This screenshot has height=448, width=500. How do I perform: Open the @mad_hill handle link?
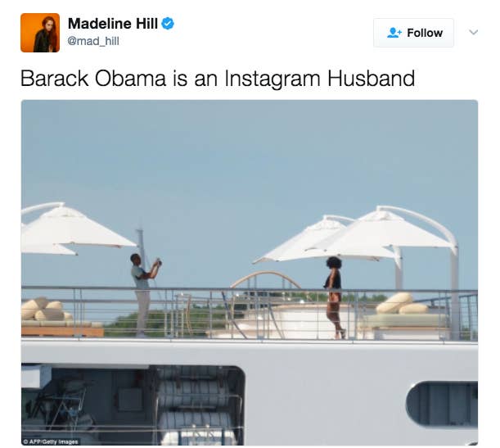(93, 41)
